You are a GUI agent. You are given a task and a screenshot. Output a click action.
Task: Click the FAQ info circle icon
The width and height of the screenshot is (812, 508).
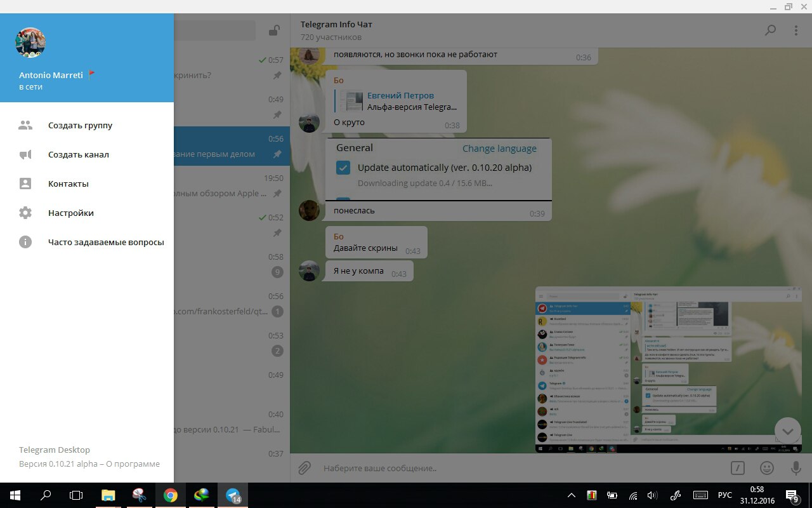click(25, 242)
